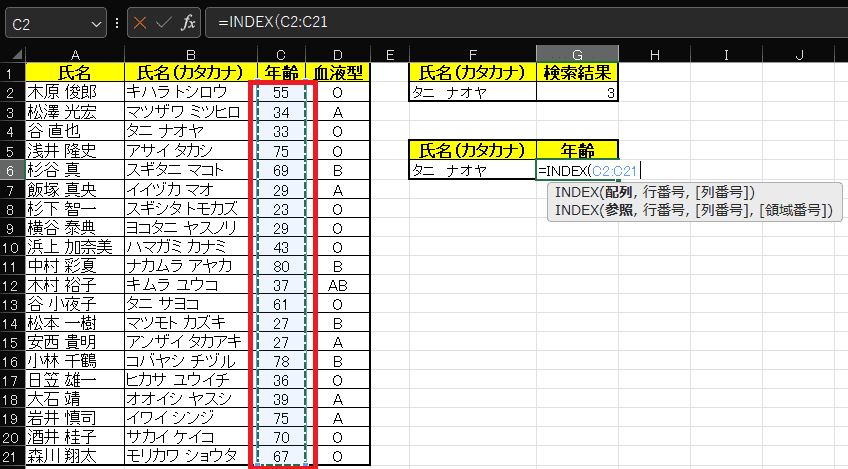This screenshot has height=469, width=848.
Task: Select the INDEX(参照, 行番号) syntax tooltip
Action: (693, 210)
